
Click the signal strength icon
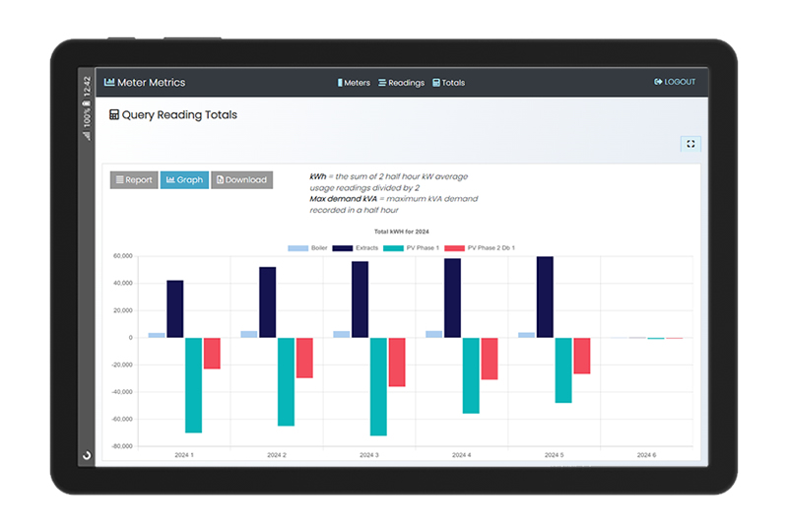tap(87, 136)
